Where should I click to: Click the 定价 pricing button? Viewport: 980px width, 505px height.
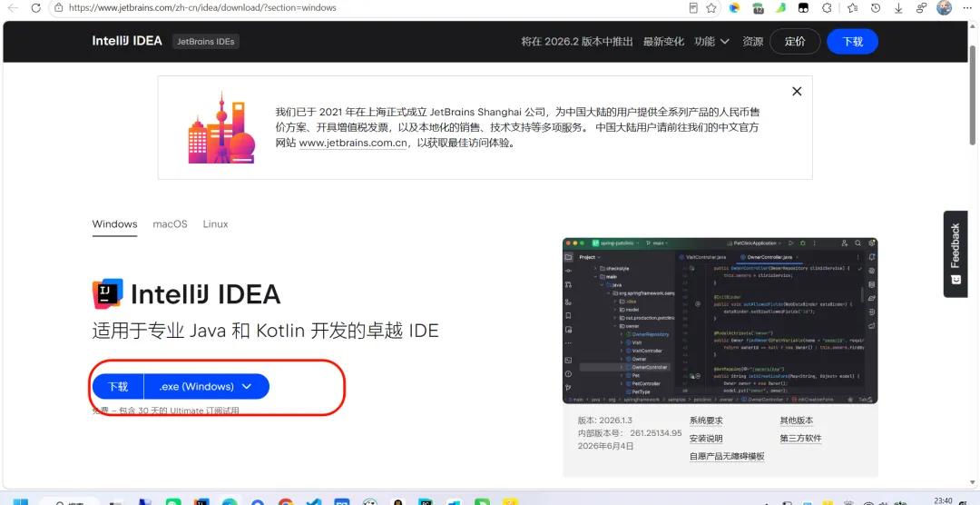(x=794, y=41)
